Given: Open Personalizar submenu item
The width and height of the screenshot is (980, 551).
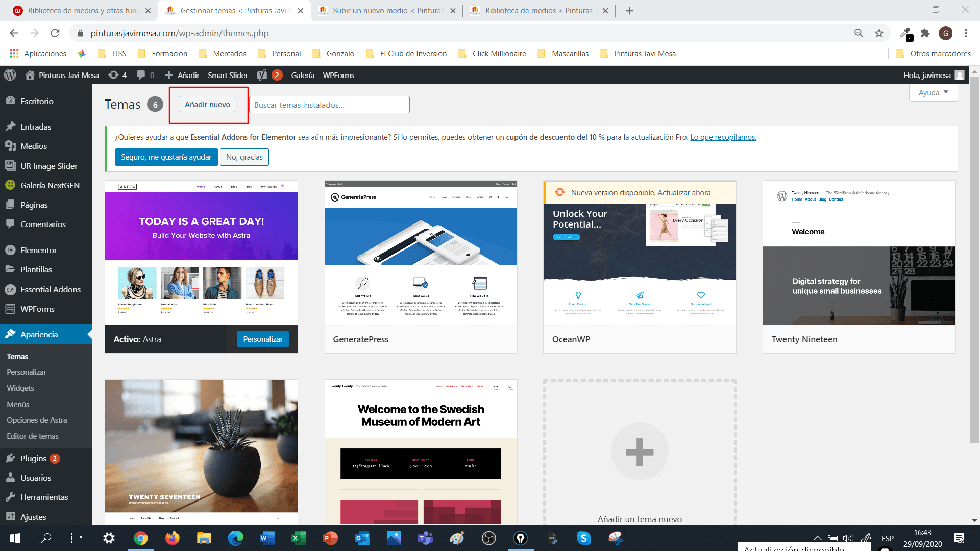Looking at the screenshot, I should pyautogui.click(x=27, y=372).
